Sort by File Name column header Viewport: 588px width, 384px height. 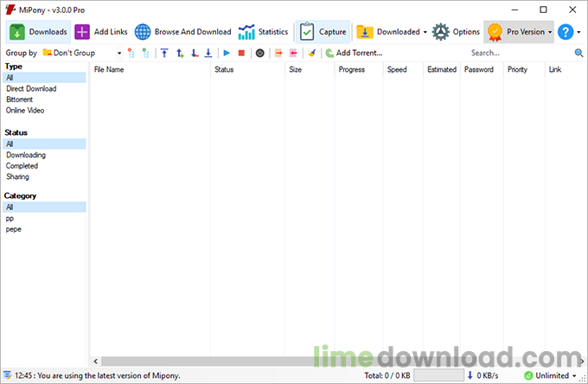(150, 69)
